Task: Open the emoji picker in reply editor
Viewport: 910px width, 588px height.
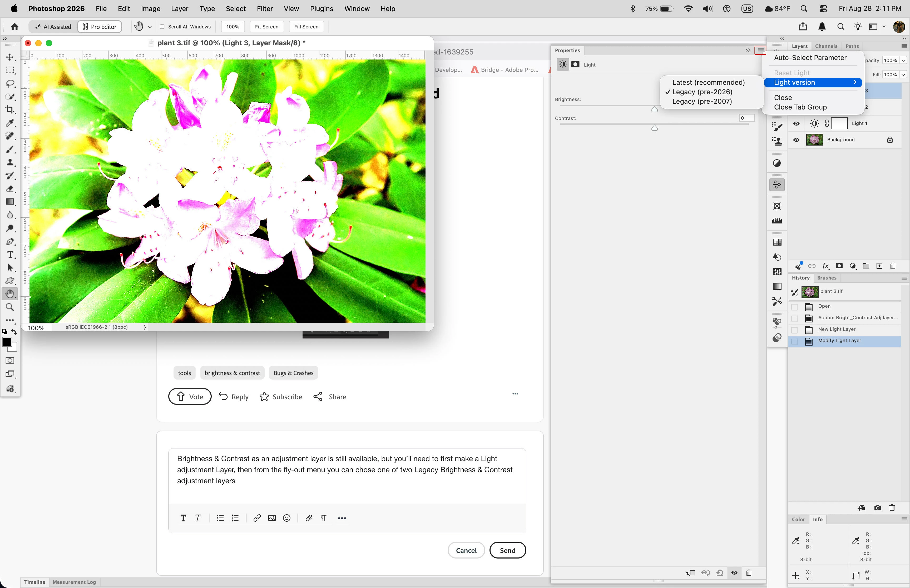Action: 287,518
